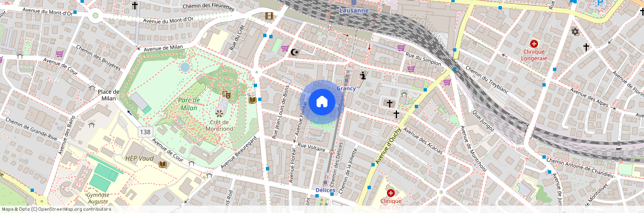This screenshot has width=644, height=213.
Task: Select the shopping cart above Avenue de Cour label
Action: (x=59, y=54)
